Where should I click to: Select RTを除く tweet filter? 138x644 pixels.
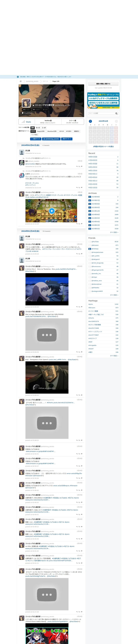coord(69,131)
